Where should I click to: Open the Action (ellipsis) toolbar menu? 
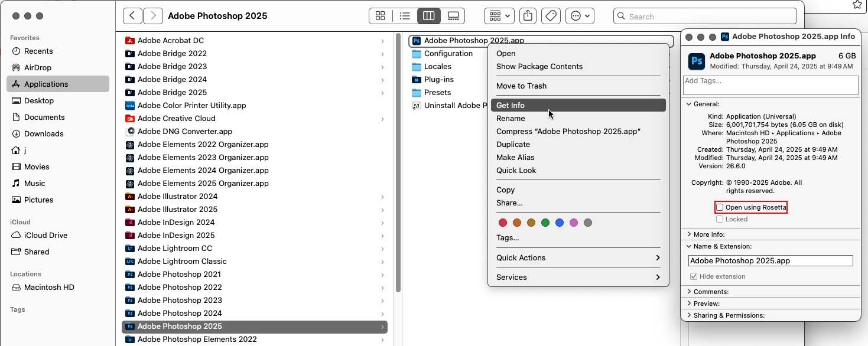pyautogui.click(x=580, y=16)
